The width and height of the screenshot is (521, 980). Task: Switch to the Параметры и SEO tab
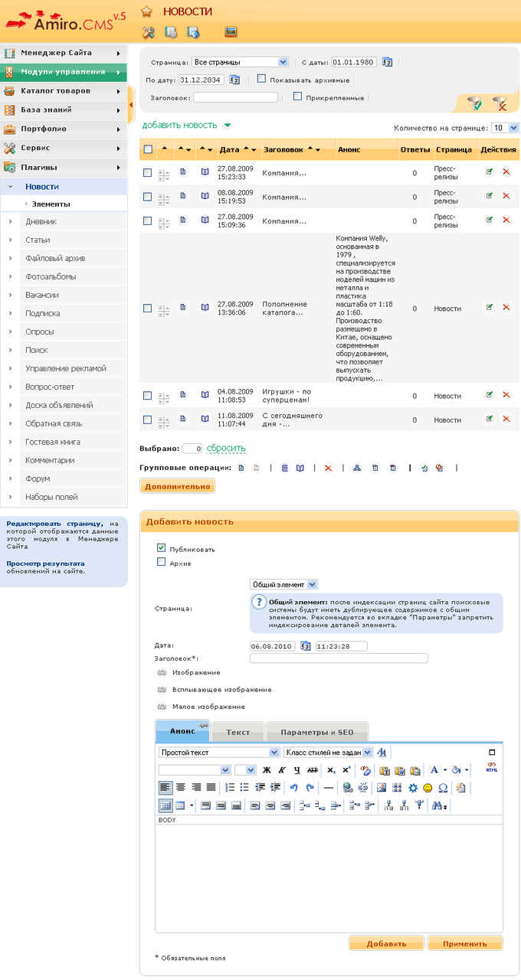pos(316,732)
